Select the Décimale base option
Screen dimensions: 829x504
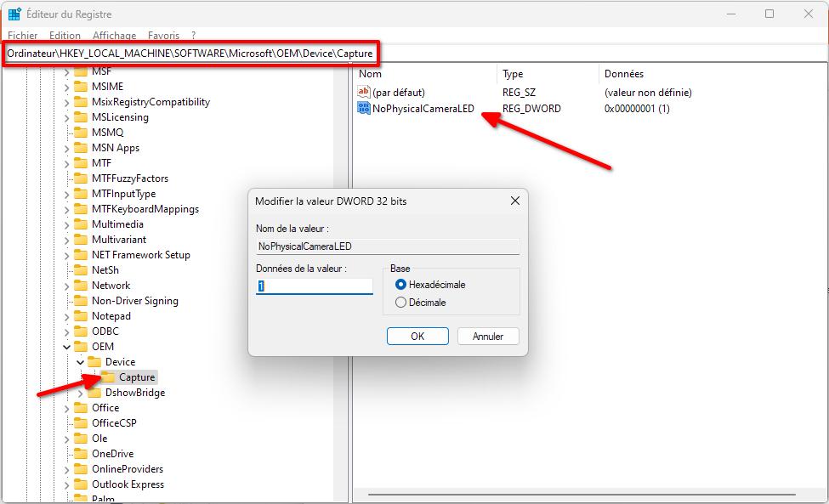[x=420, y=303]
